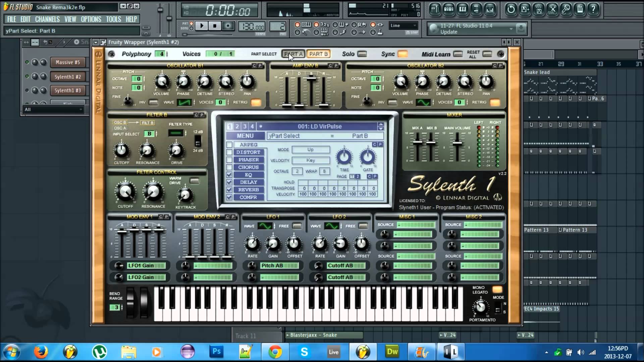Image resolution: width=644 pixels, height=362 pixels.
Task: Open the Mixer view icon
Action: tap(490, 9)
